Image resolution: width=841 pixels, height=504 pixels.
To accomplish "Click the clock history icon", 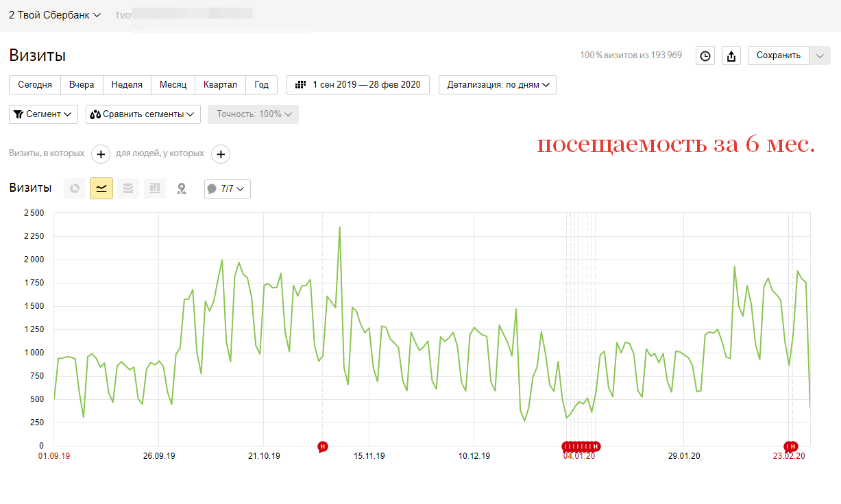I will [x=705, y=55].
